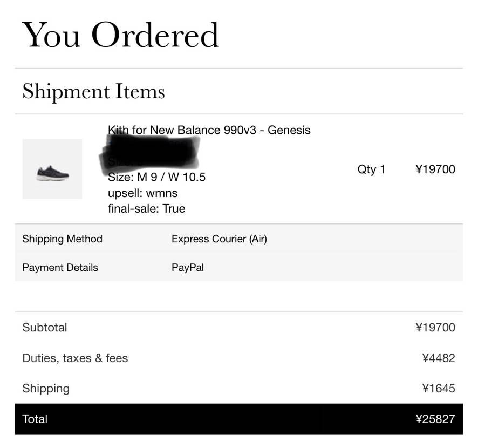This screenshot has height=448, width=478.
Task: Click the Size M 9 / W 10.5 line
Action: pos(156,177)
